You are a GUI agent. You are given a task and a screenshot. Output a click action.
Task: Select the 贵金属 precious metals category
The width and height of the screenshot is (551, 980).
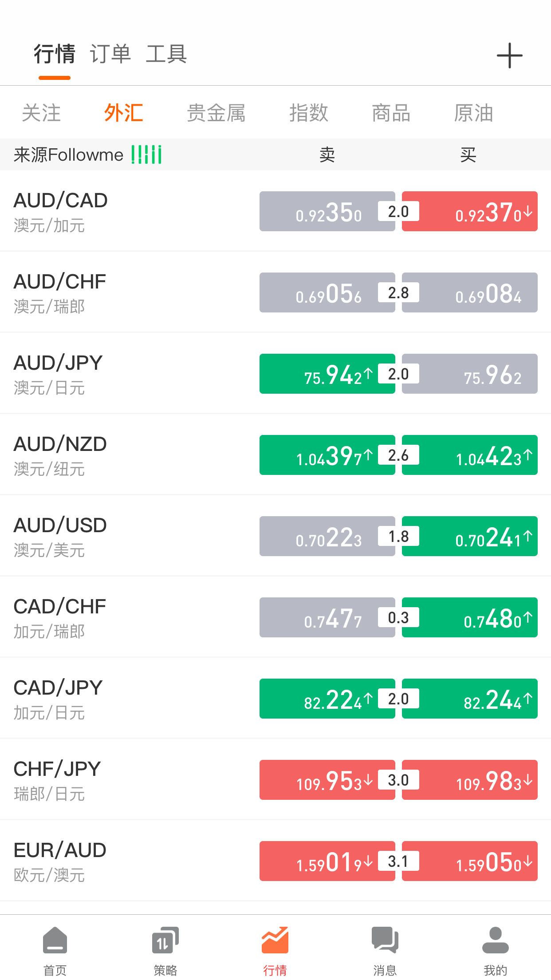216,113
